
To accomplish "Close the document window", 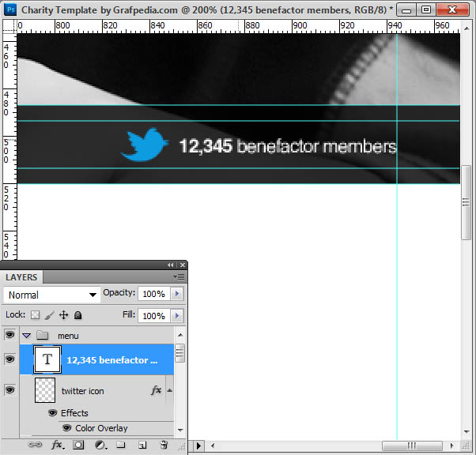I will [451, 10].
